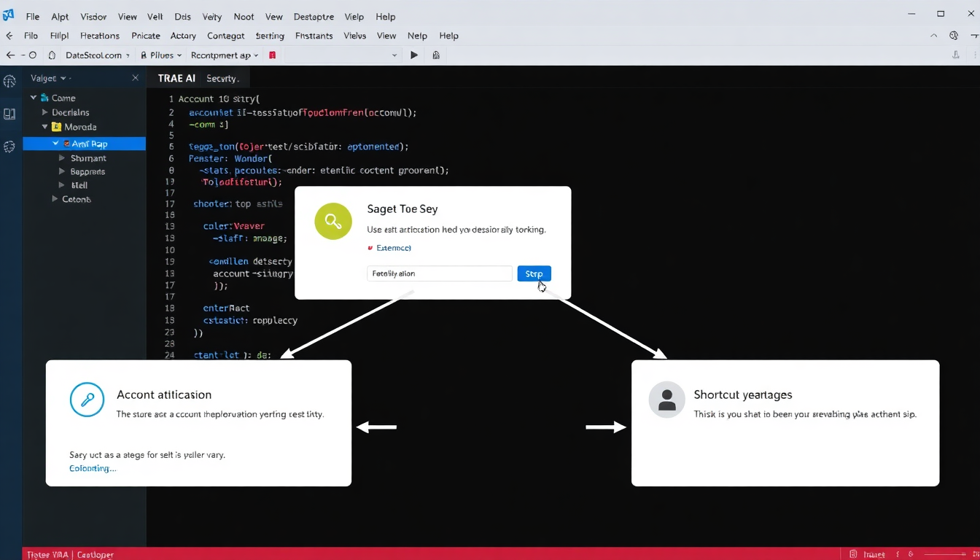Screen dimensions: 980x560
Task: Click the red error badge in the toolbar
Action: click(x=272, y=55)
